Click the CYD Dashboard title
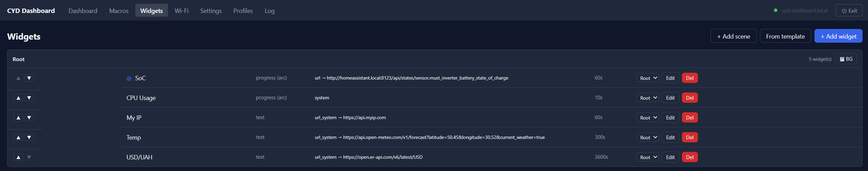 coord(31,11)
